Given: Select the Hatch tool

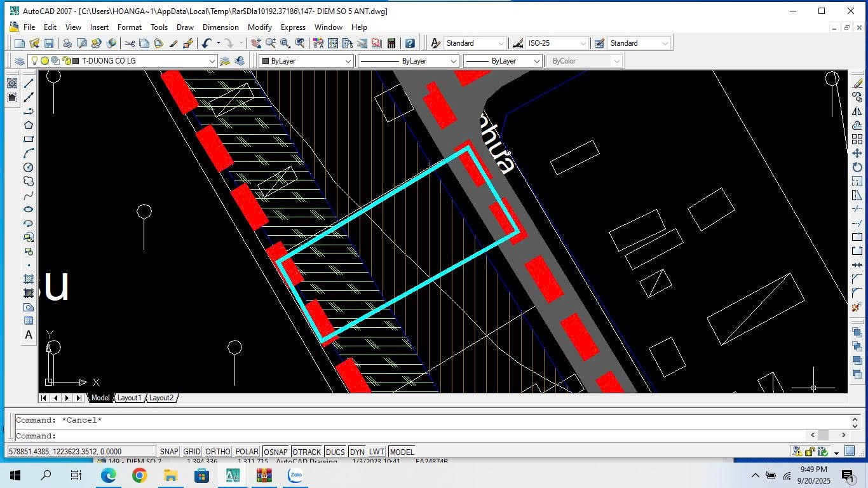Looking at the screenshot, I should click(x=29, y=279).
